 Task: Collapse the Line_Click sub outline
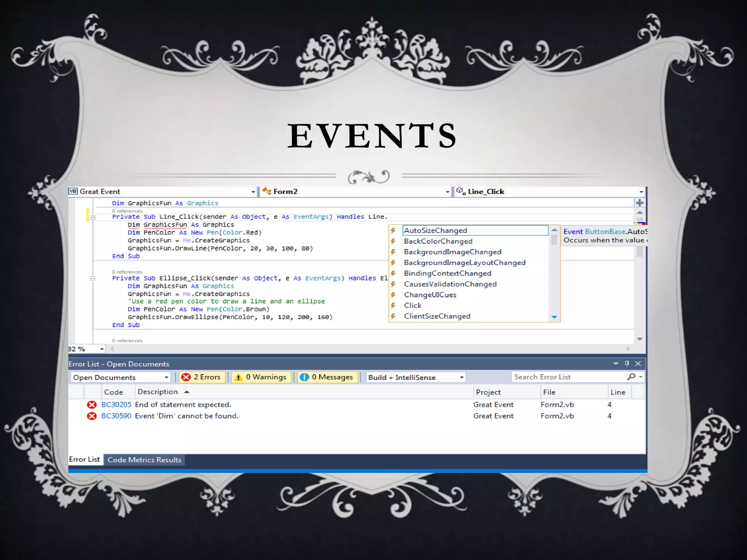click(x=93, y=218)
